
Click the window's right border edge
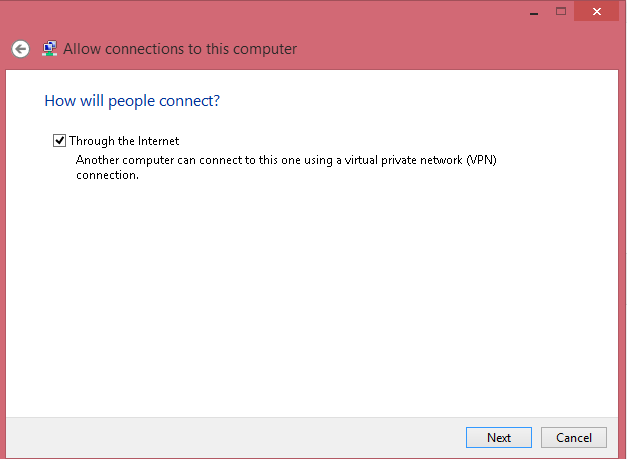(623, 250)
